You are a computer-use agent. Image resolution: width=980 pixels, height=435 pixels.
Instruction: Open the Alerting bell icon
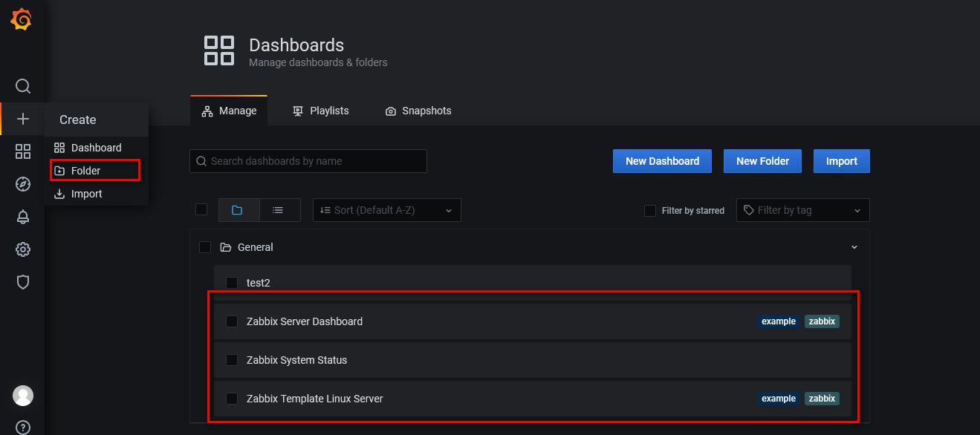tap(23, 217)
